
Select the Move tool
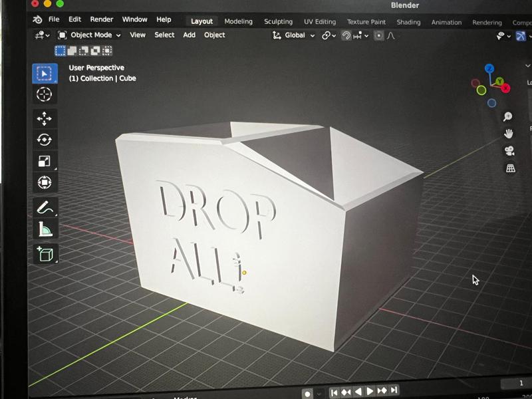pyautogui.click(x=45, y=118)
